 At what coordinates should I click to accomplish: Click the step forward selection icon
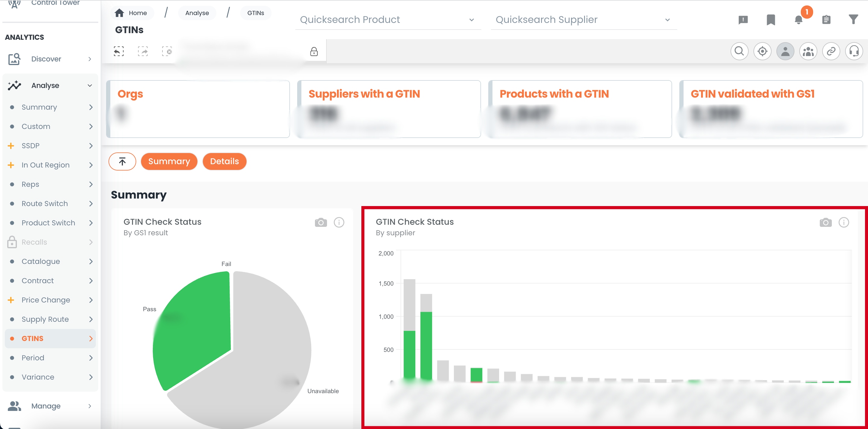click(143, 51)
